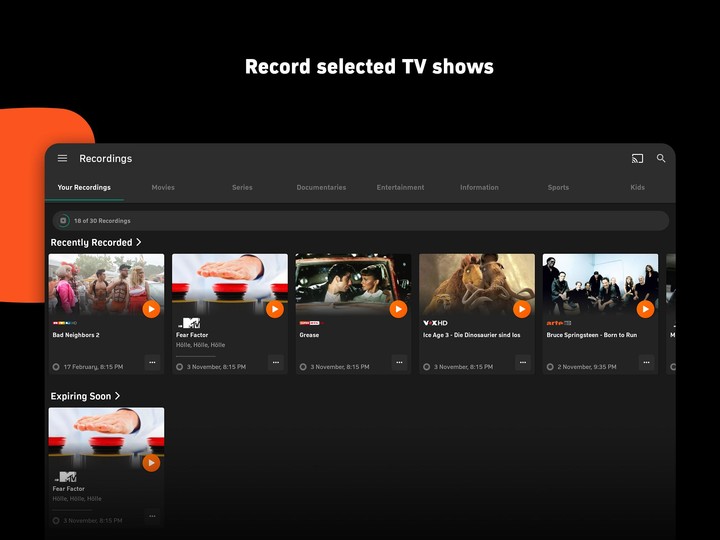Go to the Kids tab
This screenshot has width=720, height=540.
(637, 187)
